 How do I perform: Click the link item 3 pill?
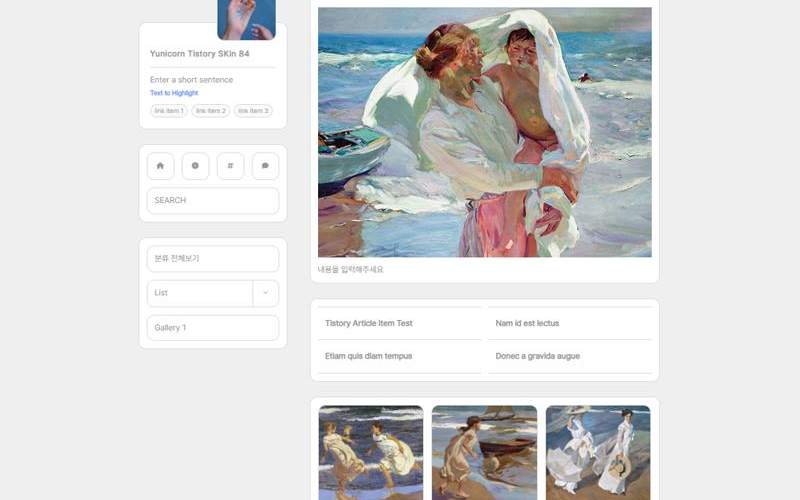[253, 111]
